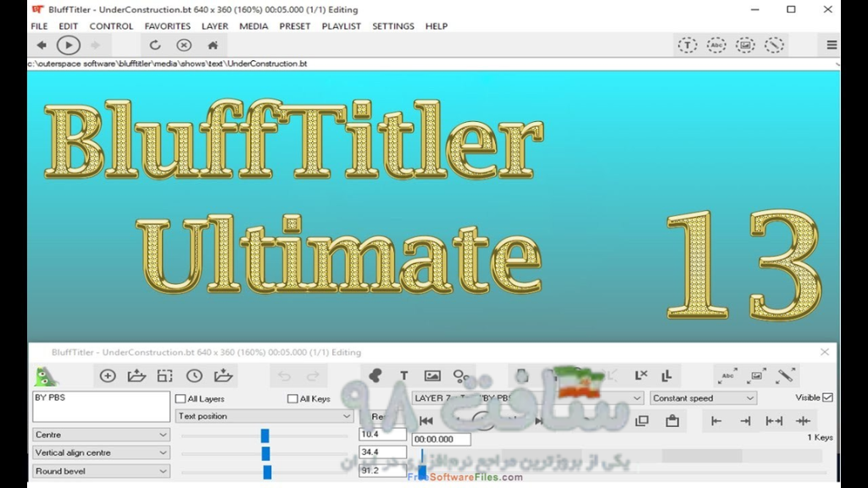
Task: Click the Abc with expand arrows icon
Action: click(727, 375)
